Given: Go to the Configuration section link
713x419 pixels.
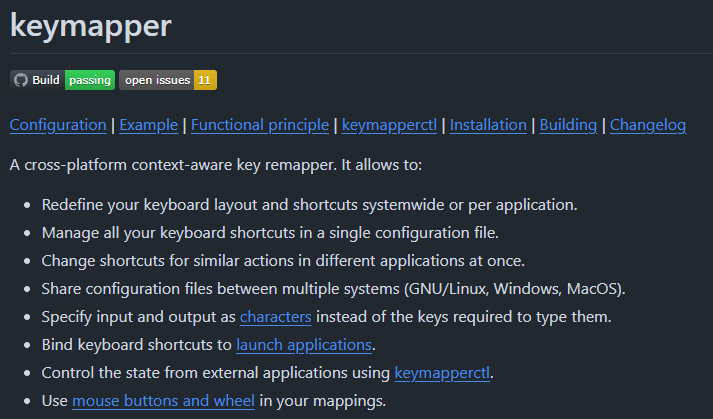Looking at the screenshot, I should pyautogui.click(x=58, y=125).
